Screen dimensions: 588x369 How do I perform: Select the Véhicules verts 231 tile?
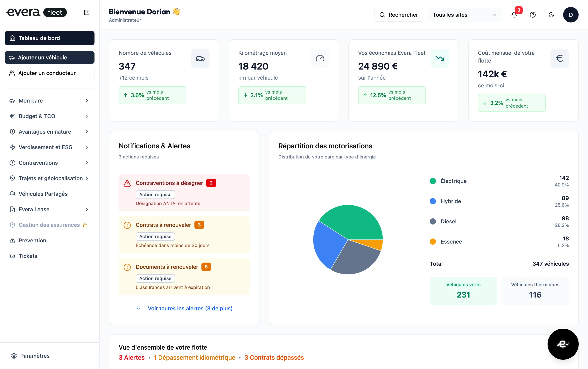[463, 291]
